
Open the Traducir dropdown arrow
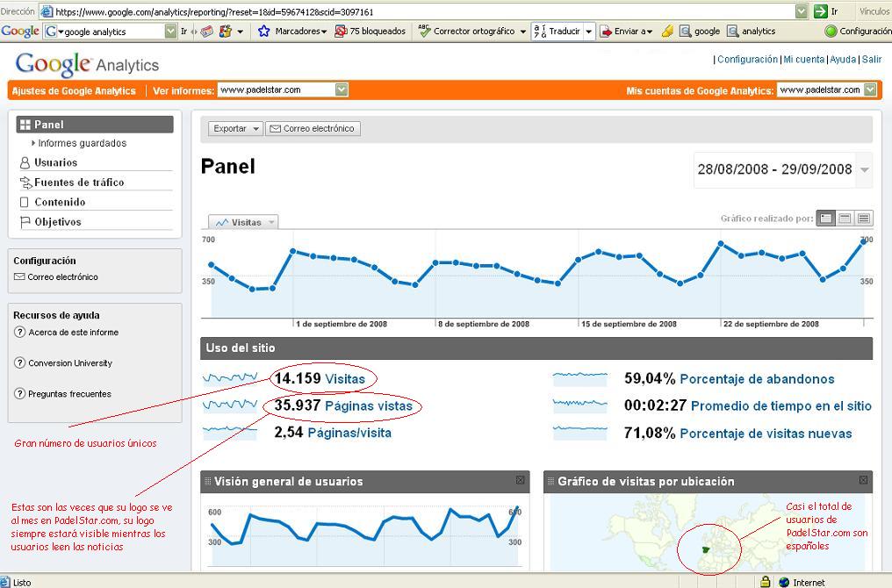pyautogui.click(x=589, y=32)
